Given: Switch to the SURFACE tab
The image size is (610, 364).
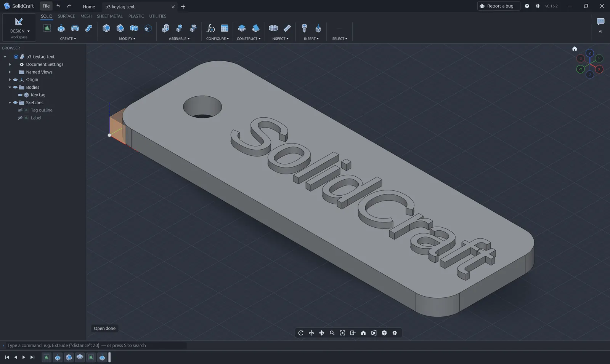Looking at the screenshot, I should (x=66, y=16).
